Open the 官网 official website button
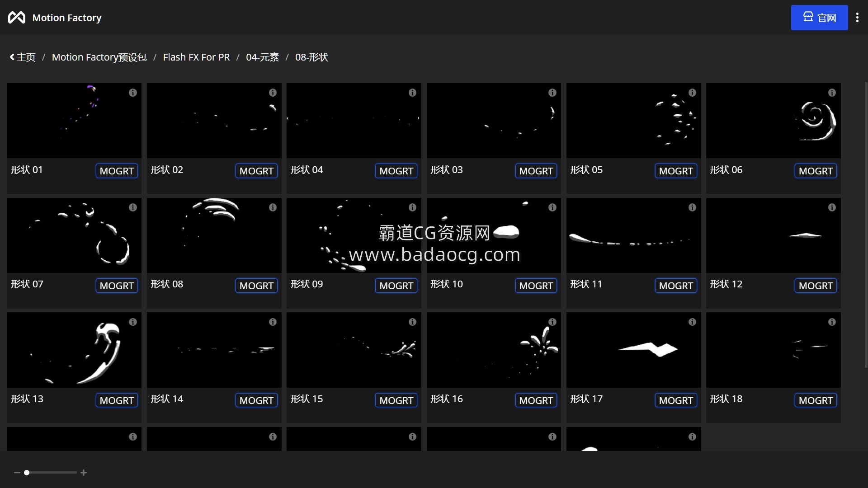The image size is (868, 488). (819, 18)
